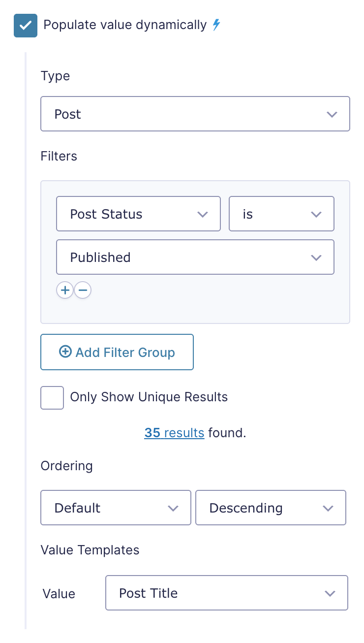Open the Type dropdown showing Post
Viewport: 364px width, 643px height.
point(195,114)
